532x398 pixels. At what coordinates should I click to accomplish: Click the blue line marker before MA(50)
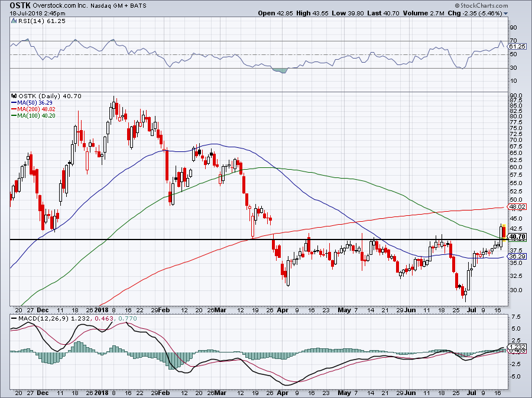(14, 102)
